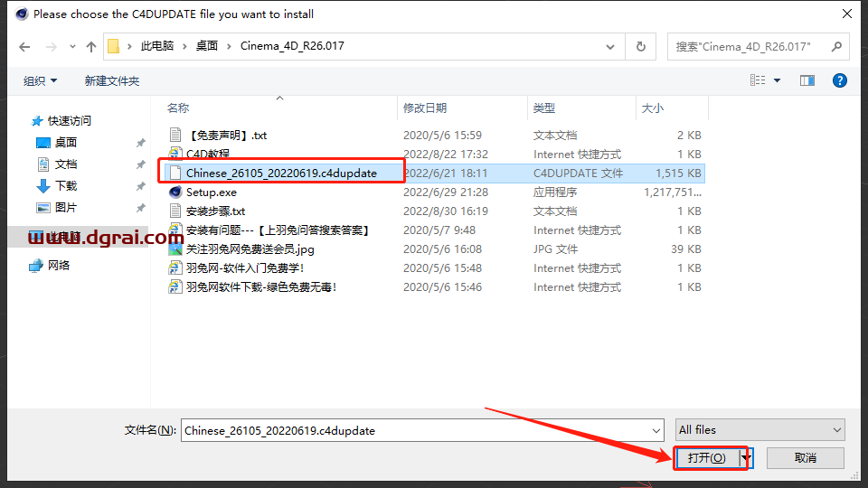
Task: Sort files by the modified date column
Action: coord(425,108)
